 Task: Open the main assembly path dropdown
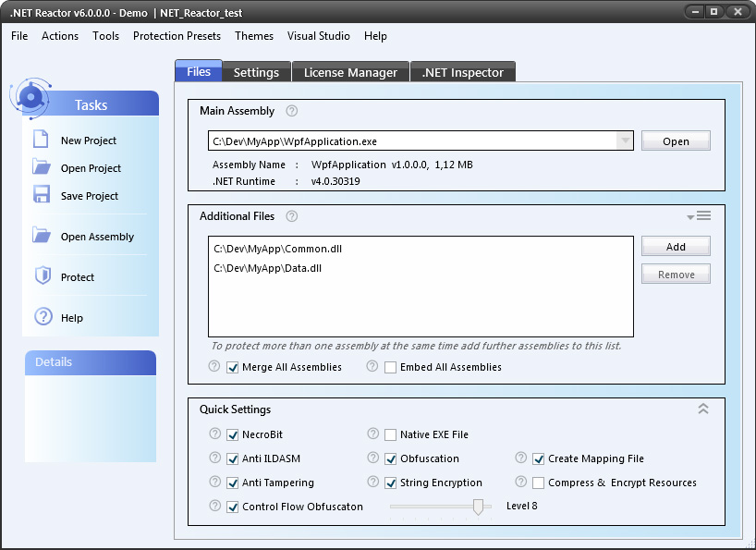coord(625,141)
